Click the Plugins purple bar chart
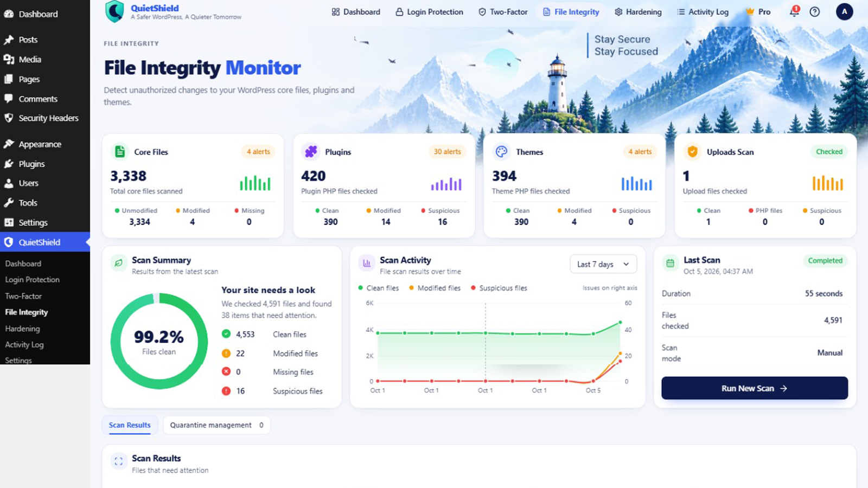 coord(446,184)
